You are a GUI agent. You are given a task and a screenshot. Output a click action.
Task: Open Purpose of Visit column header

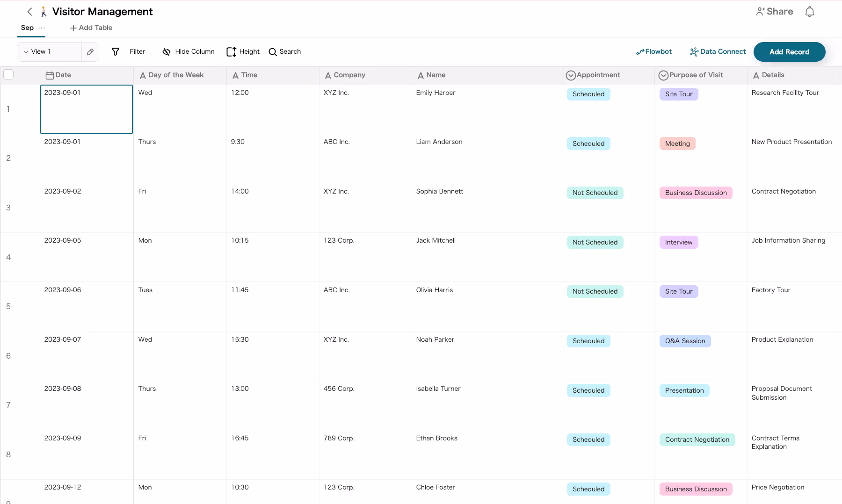pyautogui.click(x=690, y=75)
